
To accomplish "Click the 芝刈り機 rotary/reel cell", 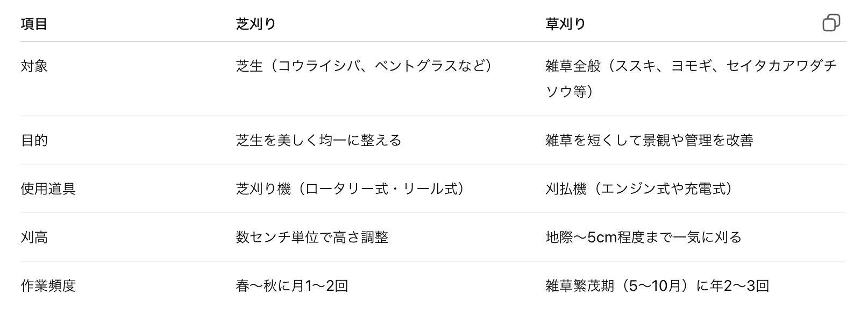I will point(350,189).
